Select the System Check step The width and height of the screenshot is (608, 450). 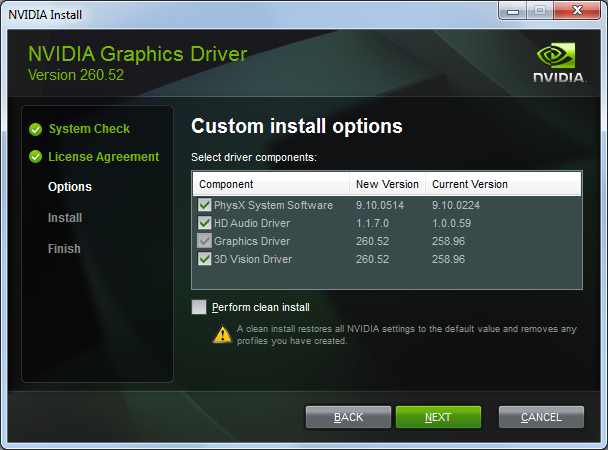(89, 129)
